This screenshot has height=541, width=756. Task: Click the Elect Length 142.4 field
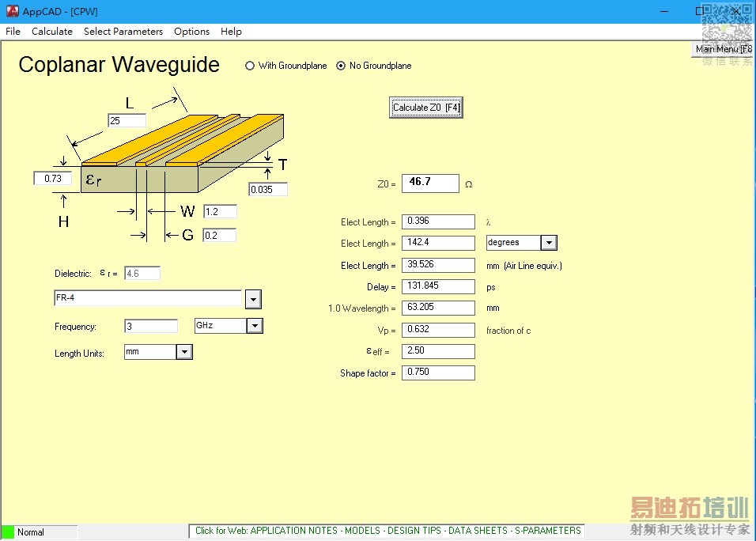(438, 243)
